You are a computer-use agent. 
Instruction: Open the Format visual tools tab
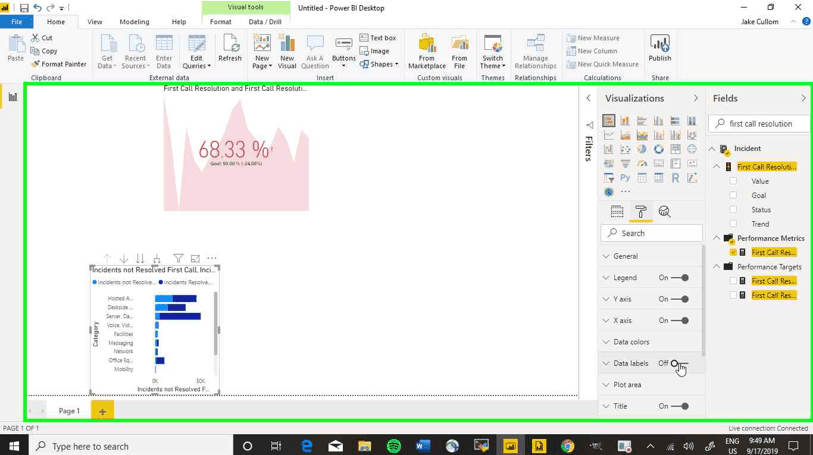pos(221,22)
